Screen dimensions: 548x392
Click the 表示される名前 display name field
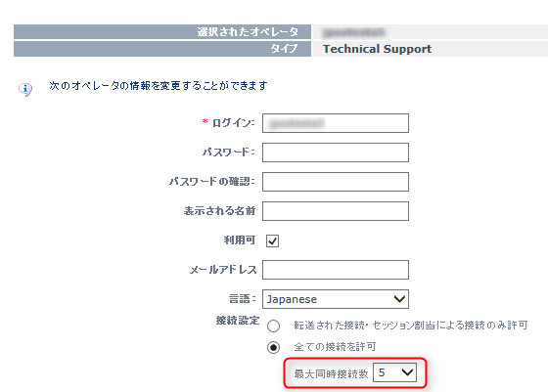[336, 211]
